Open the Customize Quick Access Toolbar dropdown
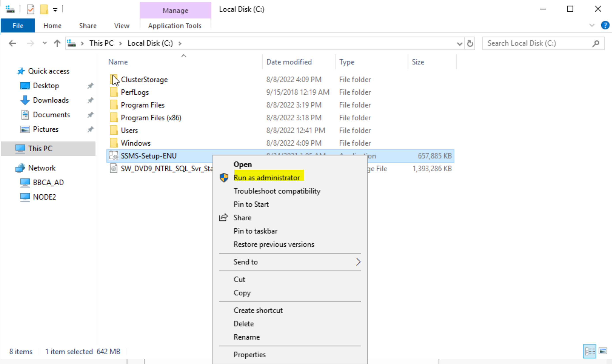This screenshot has width=612, height=364. coord(55,10)
